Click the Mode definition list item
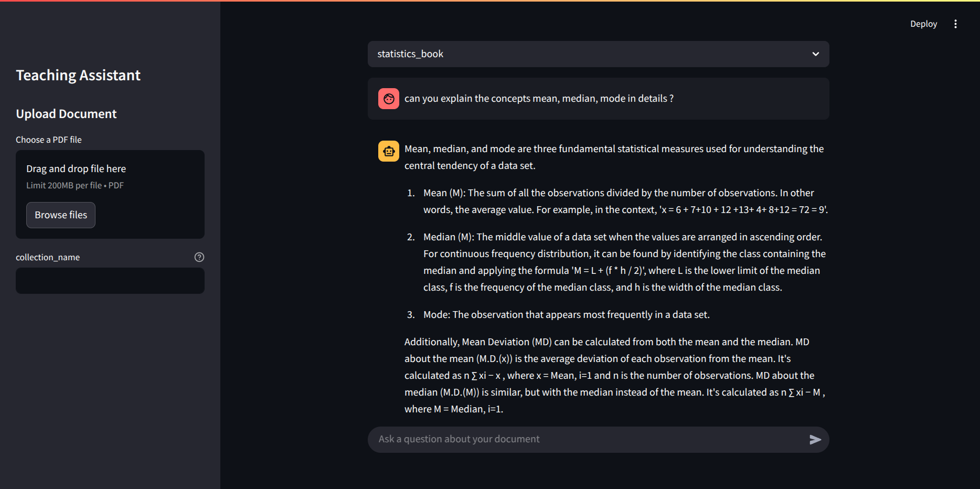 tap(566, 315)
